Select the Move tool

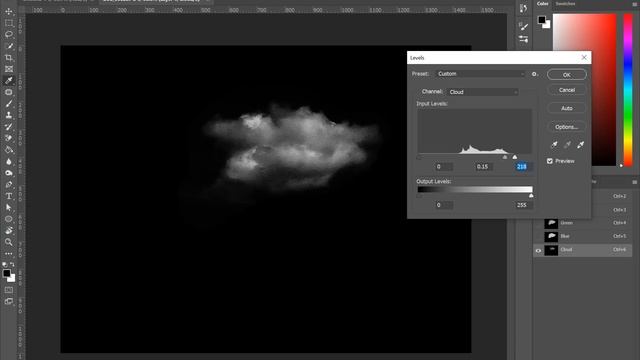9,11
